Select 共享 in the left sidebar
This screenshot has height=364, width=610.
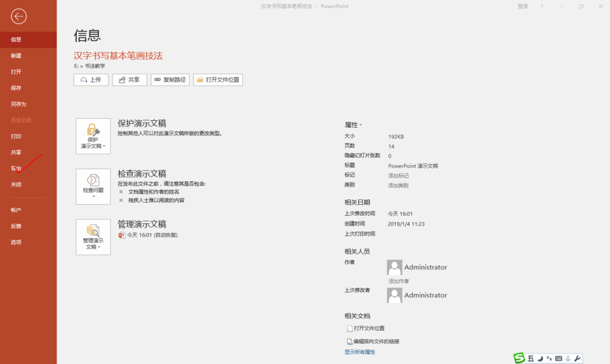[28, 152]
